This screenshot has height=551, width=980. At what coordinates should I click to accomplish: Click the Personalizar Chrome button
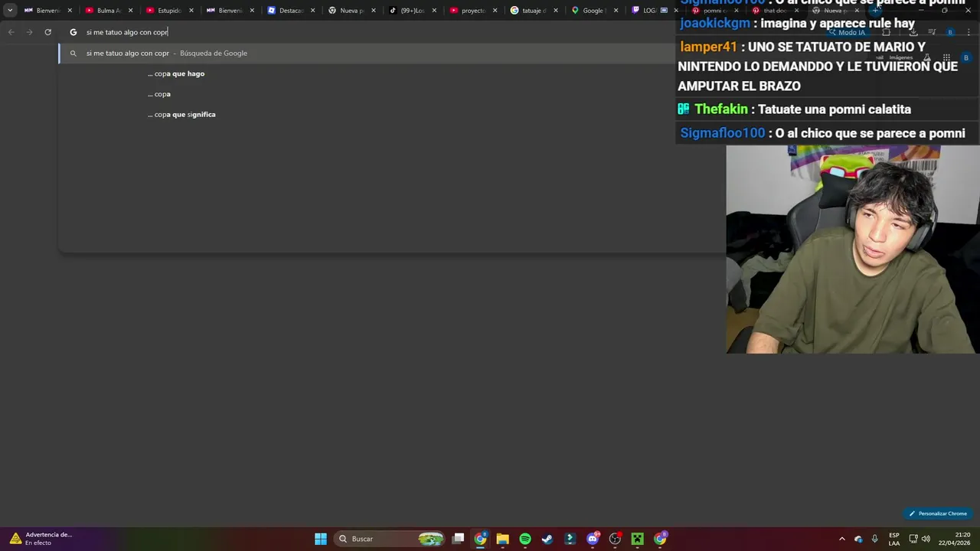pyautogui.click(x=937, y=514)
